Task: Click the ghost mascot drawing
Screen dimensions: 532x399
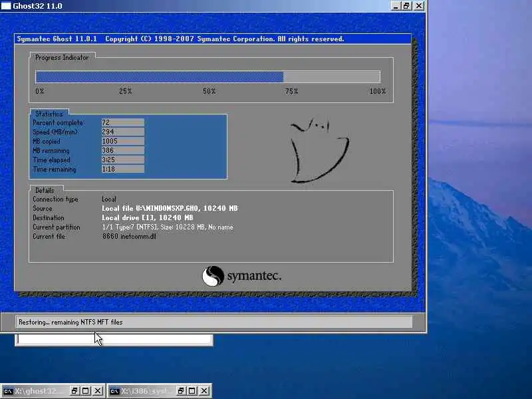Action: coord(319,151)
